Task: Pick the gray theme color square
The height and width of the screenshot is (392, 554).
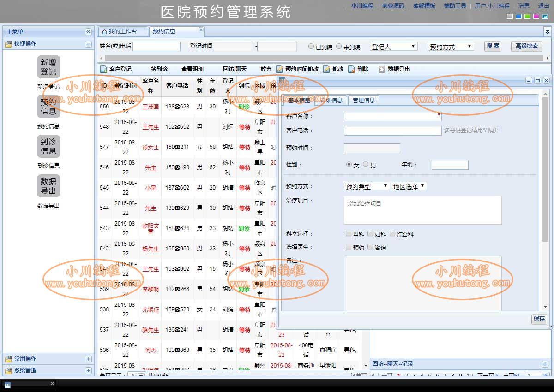Action: [x=510, y=17]
